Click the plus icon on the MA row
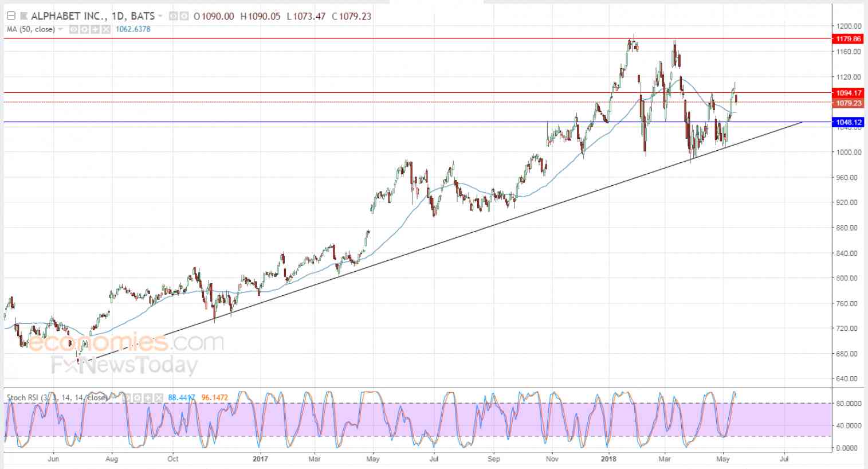Viewport: 868px width, 469px height. click(x=95, y=29)
